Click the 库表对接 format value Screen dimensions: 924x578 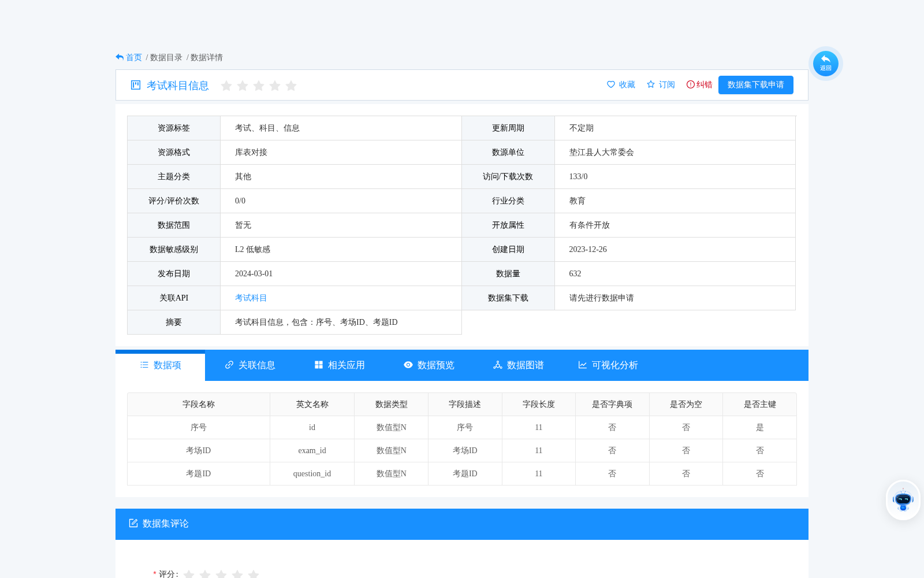(x=251, y=153)
